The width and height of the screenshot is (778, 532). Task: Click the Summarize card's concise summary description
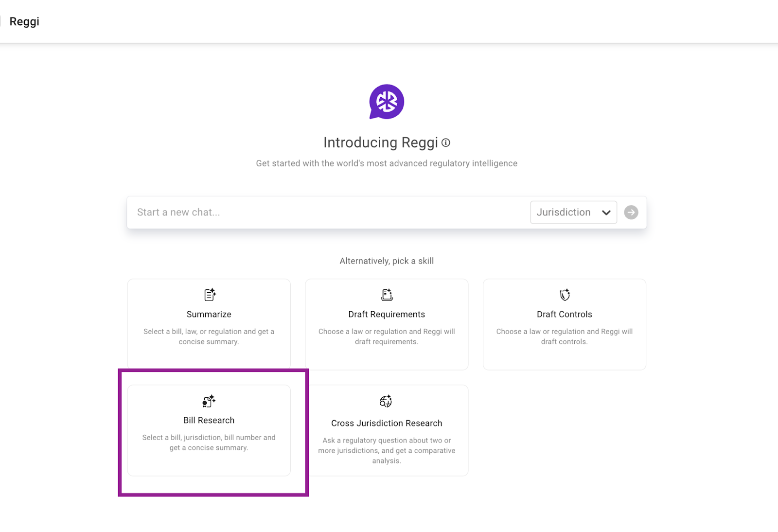tap(209, 337)
